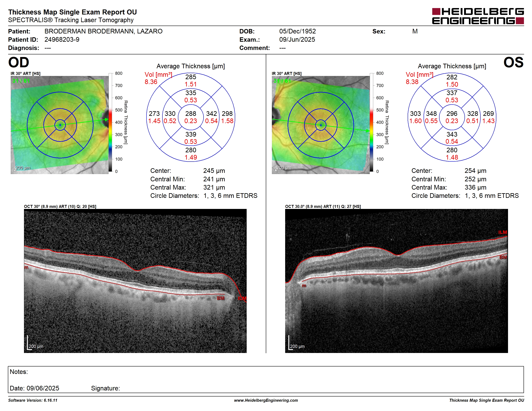Select the OS OCT B-scan image
Viewport: 532px width, 411px height.
[396, 281]
